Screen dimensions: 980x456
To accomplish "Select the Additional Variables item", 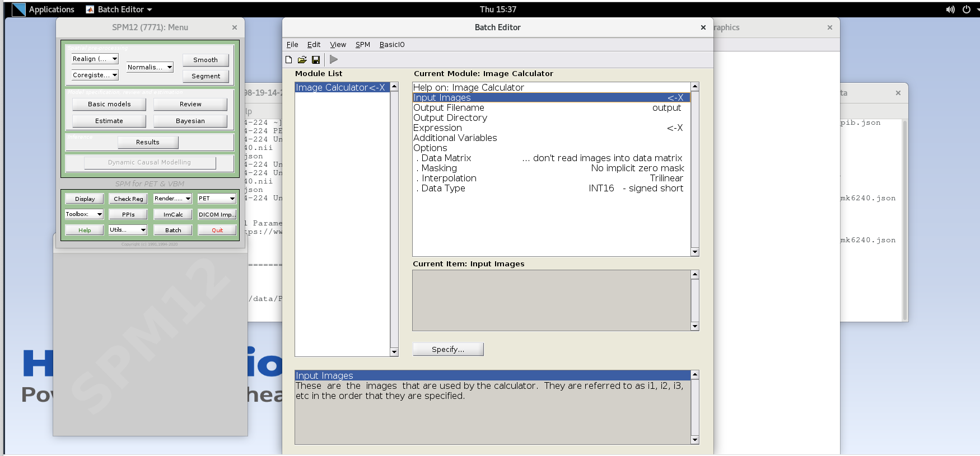I will click(x=552, y=138).
